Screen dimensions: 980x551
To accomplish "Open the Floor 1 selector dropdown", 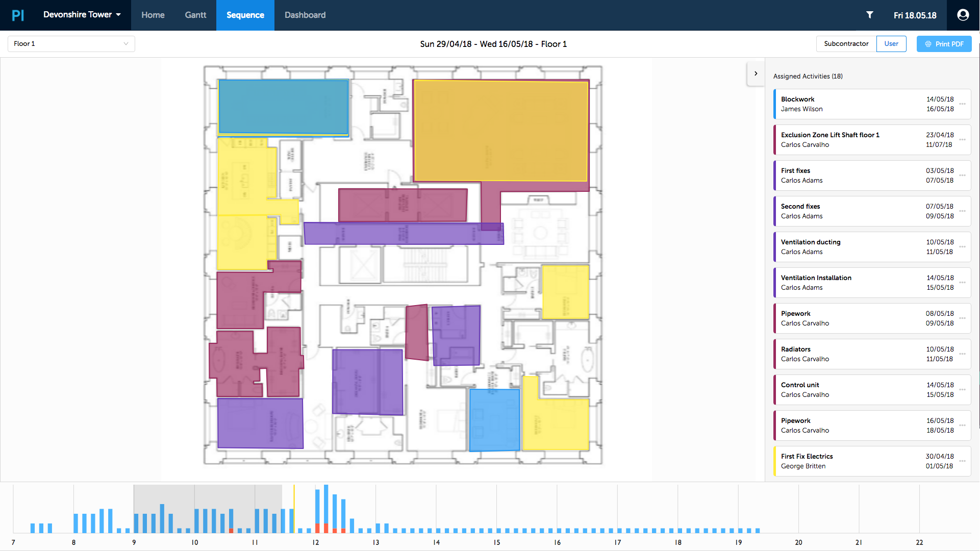I will point(71,44).
